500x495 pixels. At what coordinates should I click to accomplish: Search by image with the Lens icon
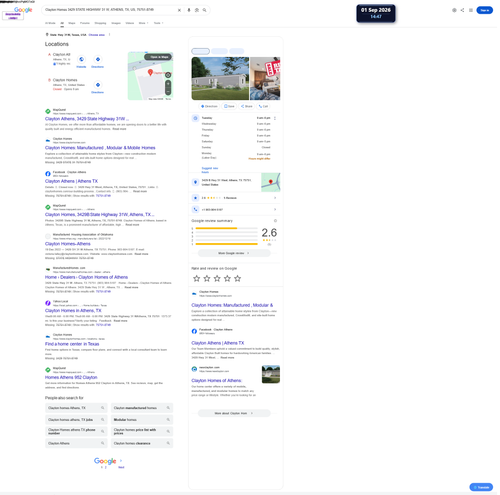[x=197, y=10]
